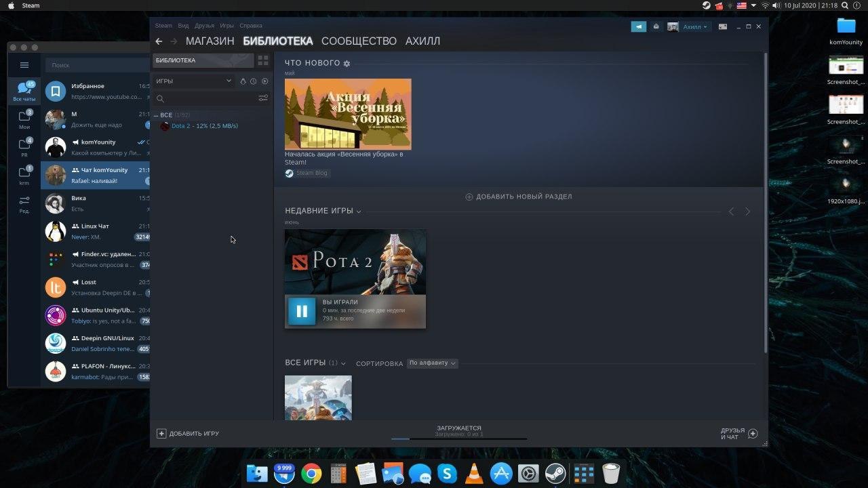Switch to the БИБЛИОТЕКА tab
The height and width of the screenshot is (488, 868).
point(278,41)
